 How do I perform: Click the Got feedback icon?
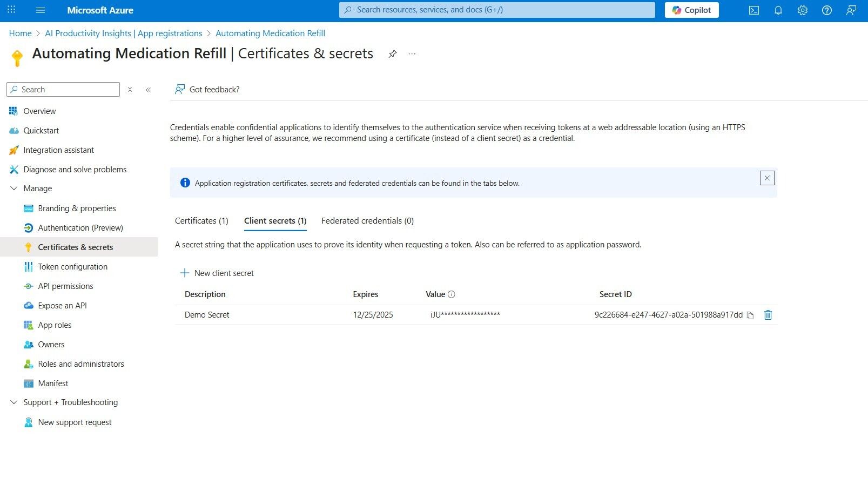pyautogui.click(x=180, y=89)
